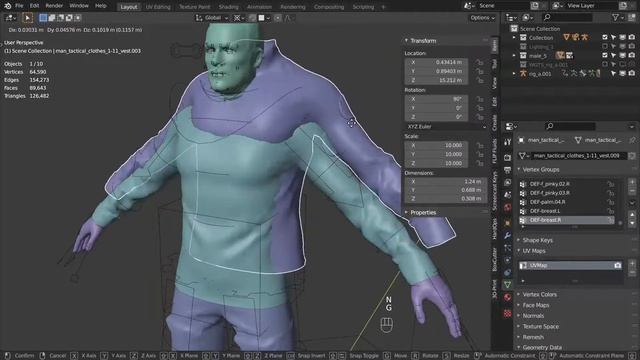Screen dimensions: 640x360
Task: Edit the Dimensions X value field
Action: [x=445, y=182]
